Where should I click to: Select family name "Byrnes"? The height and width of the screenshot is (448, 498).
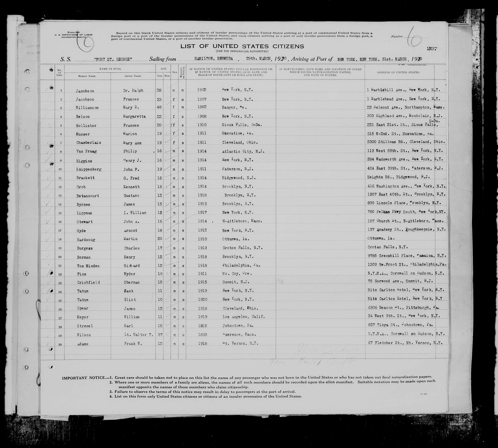coord(83,205)
